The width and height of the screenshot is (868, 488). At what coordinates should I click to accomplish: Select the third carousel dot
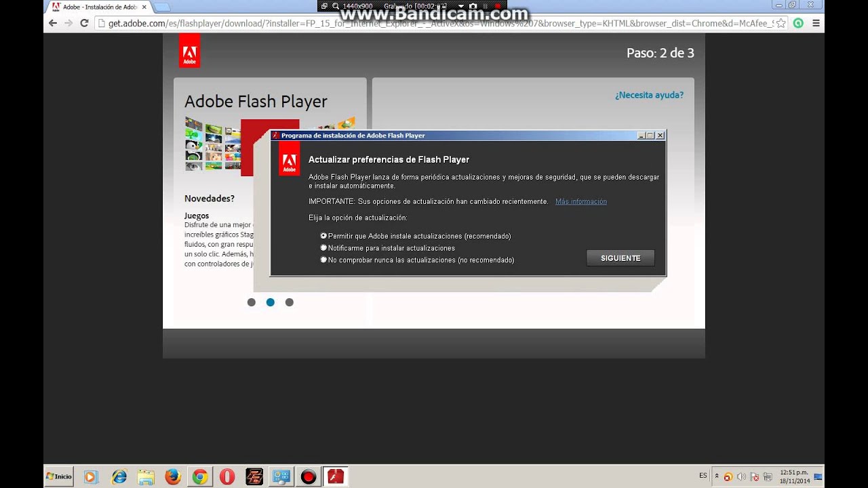[x=290, y=302]
